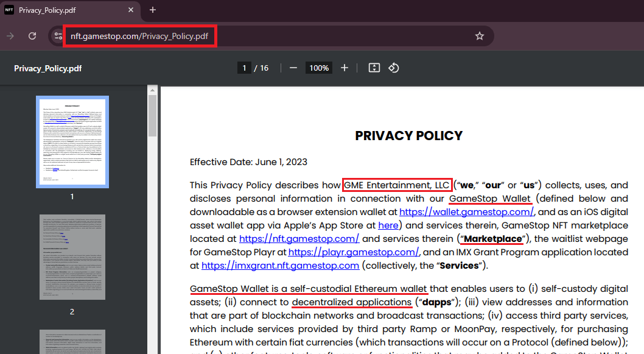Open the imxgrant.nft.gamestop.com link
This screenshot has height=354, width=644.
pyautogui.click(x=280, y=266)
